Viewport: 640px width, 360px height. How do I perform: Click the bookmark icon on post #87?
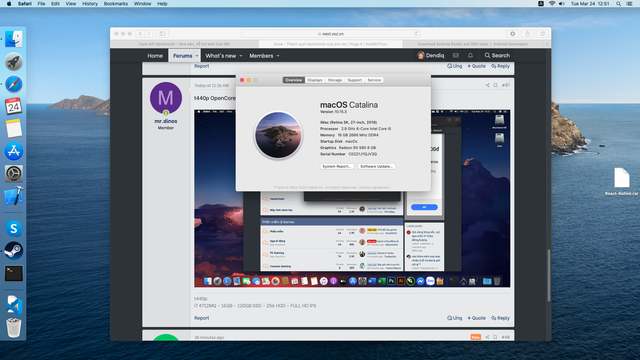point(495,85)
